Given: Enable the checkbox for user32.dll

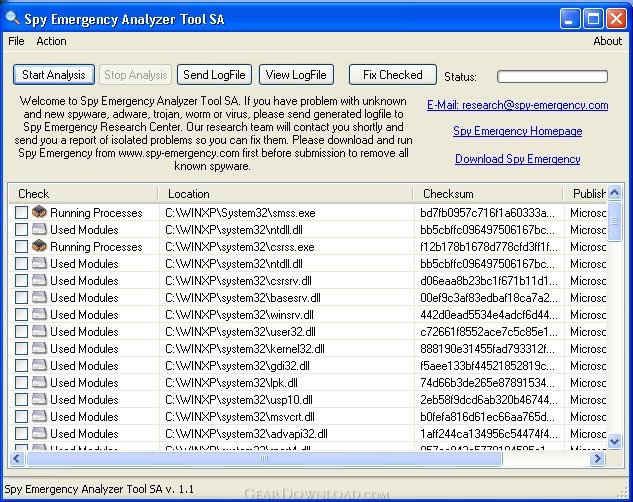Looking at the screenshot, I should coord(21,331).
